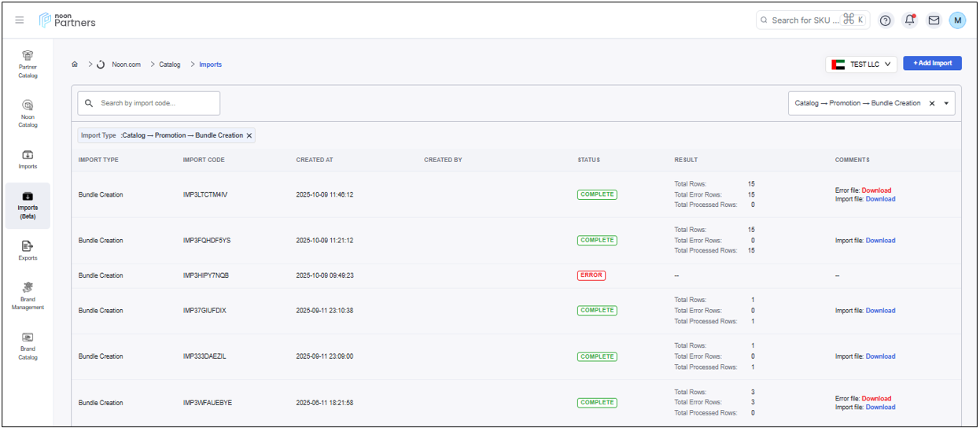The height and width of the screenshot is (428, 980).
Task: Open Brand Management in sidebar
Action: 28,296
